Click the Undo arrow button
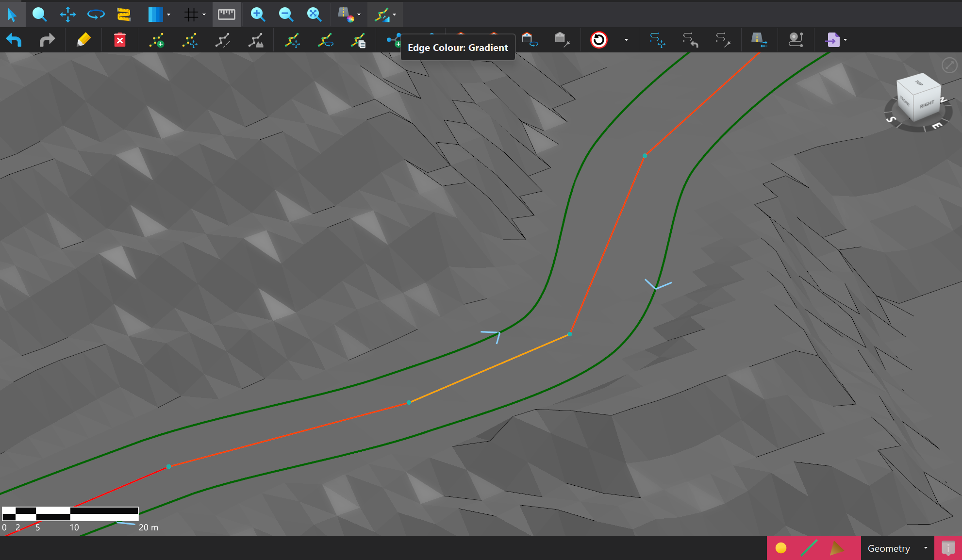This screenshot has height=560, width=962. [x=14, y=40]
